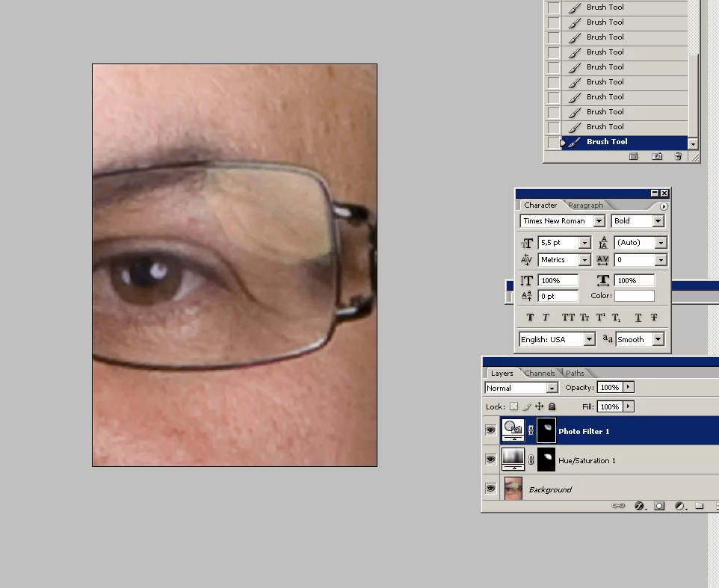Add a layer mask
Screen dimensions: 719x588
pos(659,506)
